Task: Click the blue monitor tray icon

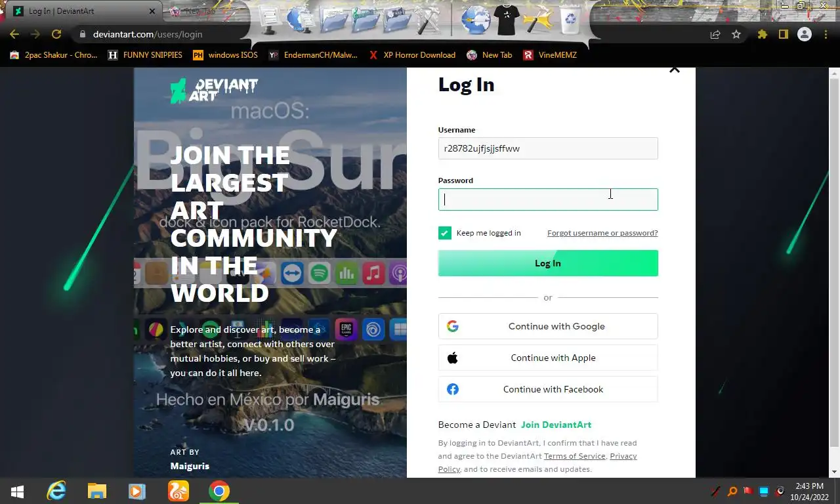Action: click(764, 491)
